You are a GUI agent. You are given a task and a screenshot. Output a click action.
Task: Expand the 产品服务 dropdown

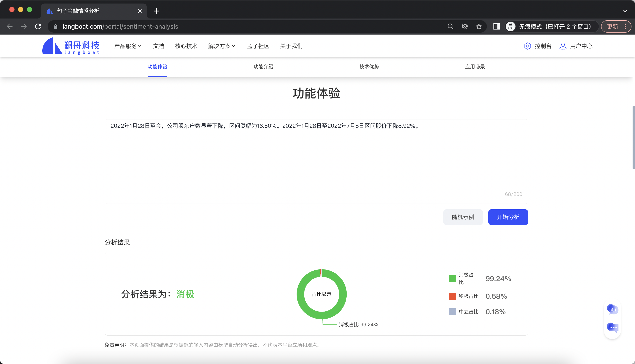pos(128,46)
